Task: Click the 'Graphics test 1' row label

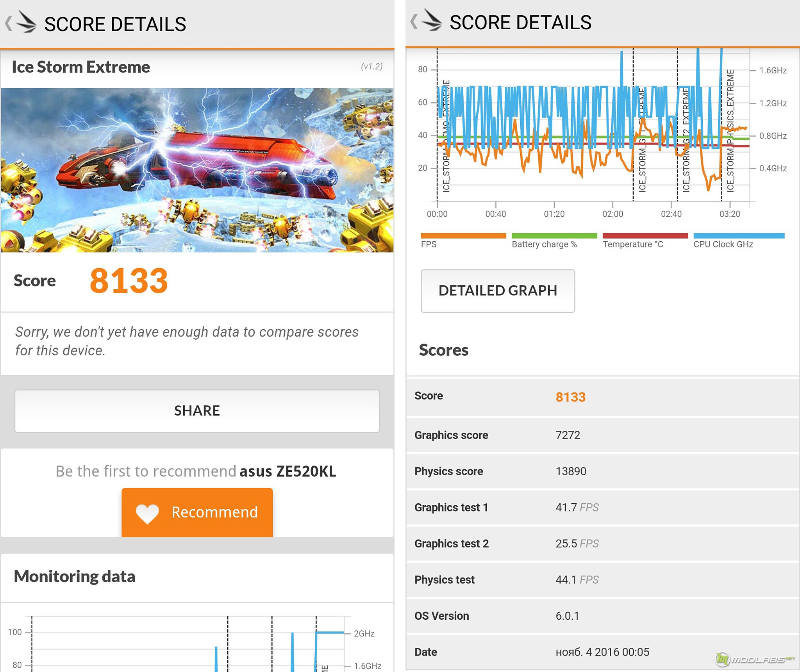Action: [451, 507]
